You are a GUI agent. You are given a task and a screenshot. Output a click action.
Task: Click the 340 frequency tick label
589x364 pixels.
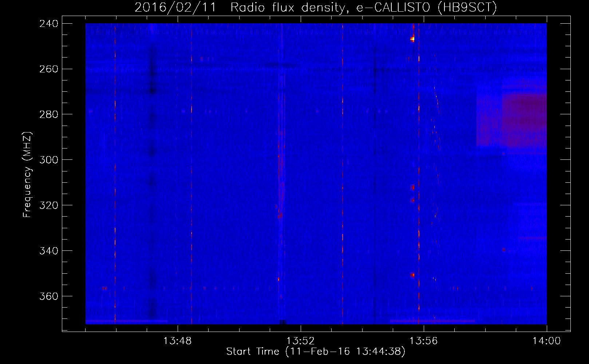[x=49, y=251]
